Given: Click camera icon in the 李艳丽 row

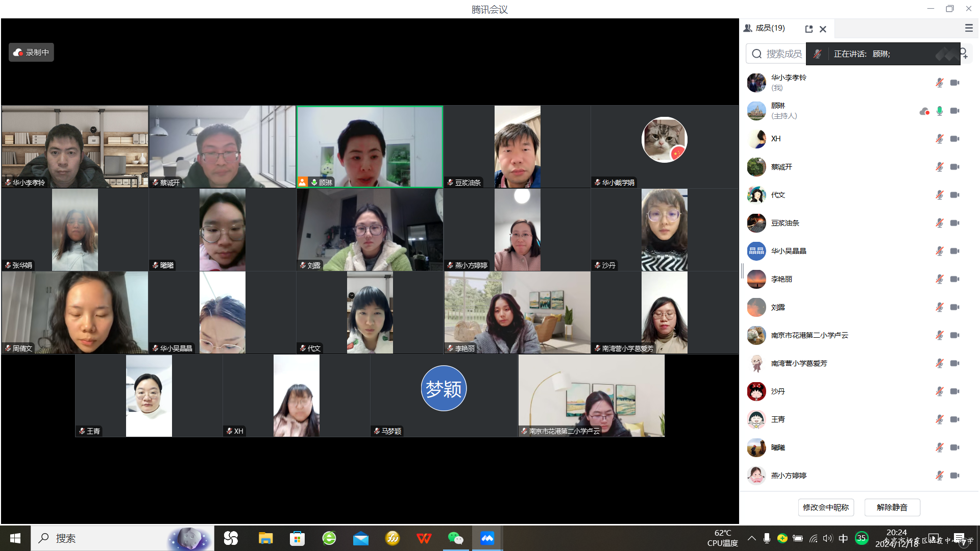Looking at the screenshot, I should click(x=955, y=279).
